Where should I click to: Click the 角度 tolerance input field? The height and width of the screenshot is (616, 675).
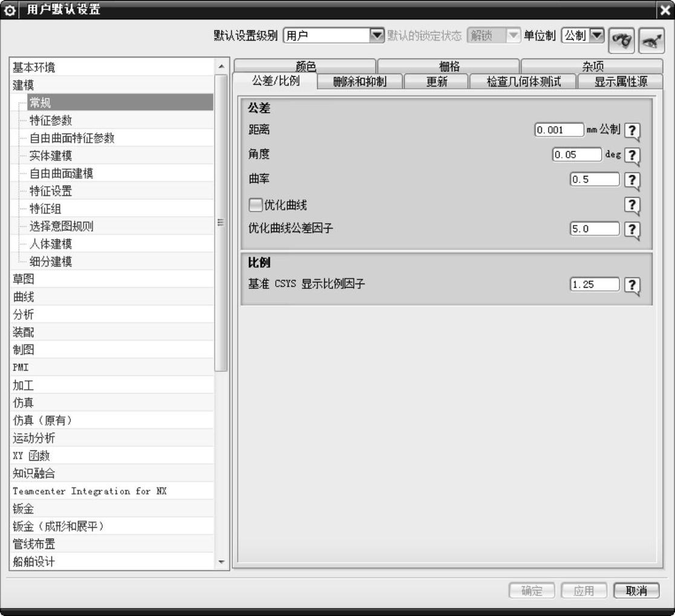577,154
